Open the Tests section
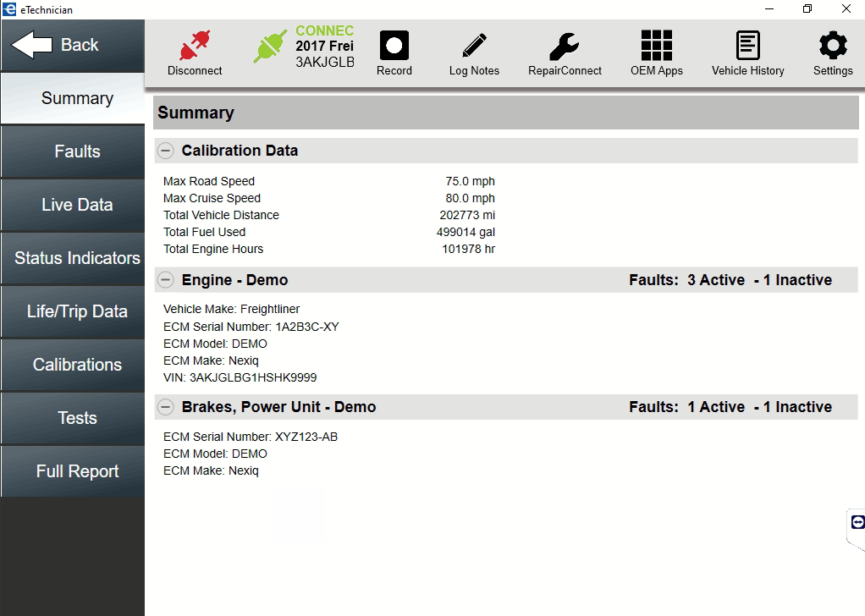865x616 pixels. coord(72,418)
